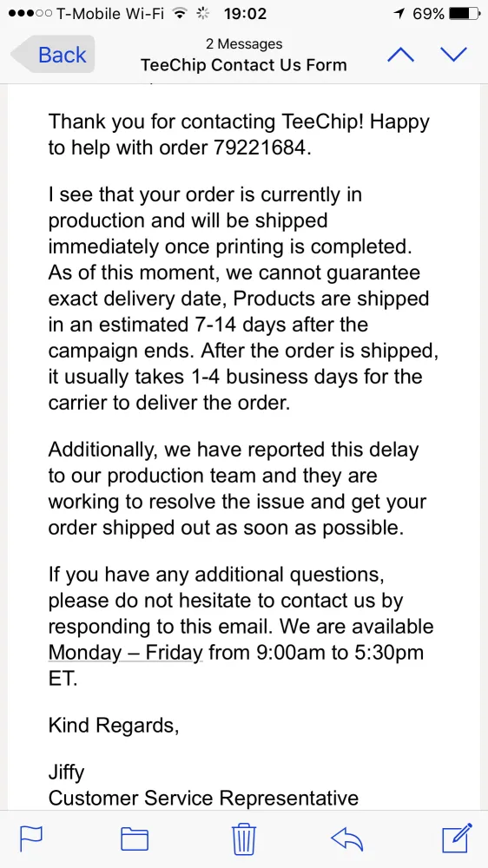Screen dimensions: 488x868
Task: Tap the Customer Service Representative text
Action: [x=203, y=798]
